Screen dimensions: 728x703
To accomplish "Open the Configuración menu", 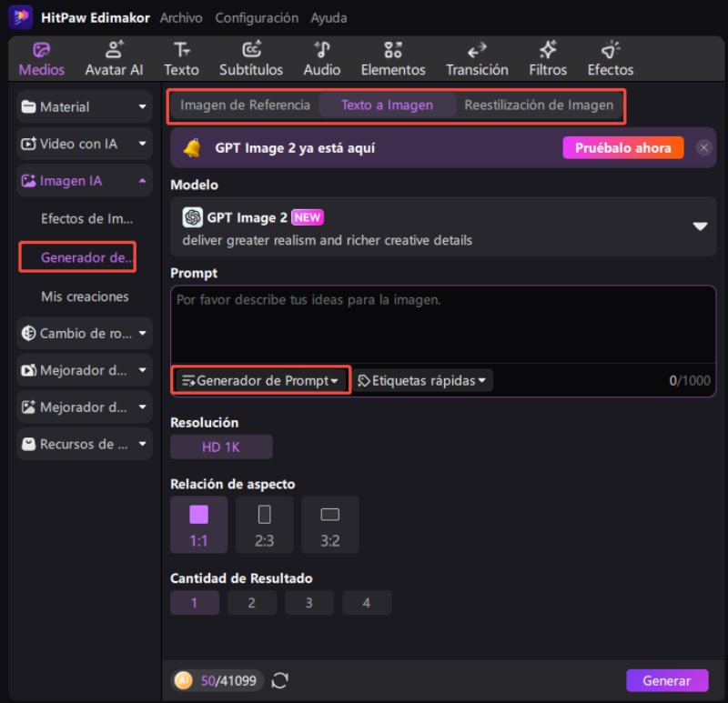I will (x=257, y=17).
